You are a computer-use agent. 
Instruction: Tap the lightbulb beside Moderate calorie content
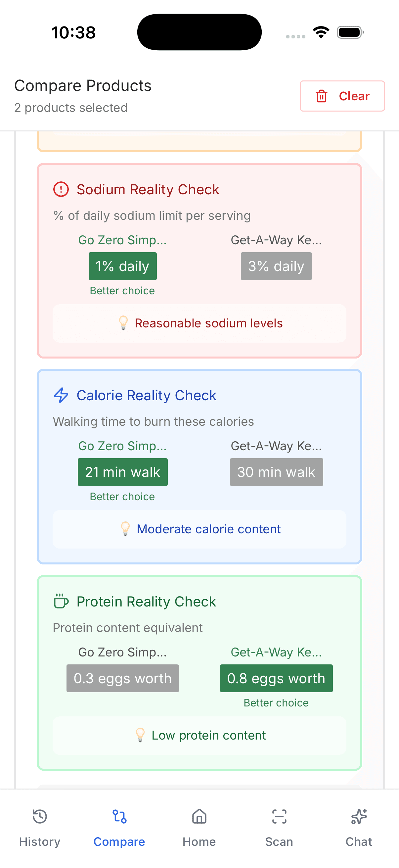coord(125,529)
